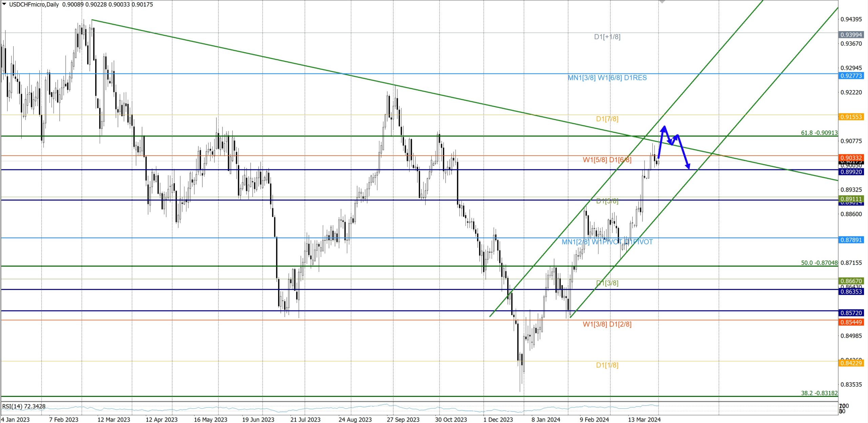Select the orange 0.90332 price tag

851,158
